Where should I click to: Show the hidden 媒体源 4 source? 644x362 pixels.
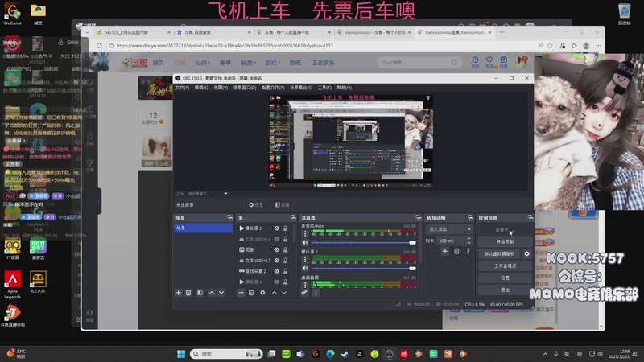click(276, 282)
